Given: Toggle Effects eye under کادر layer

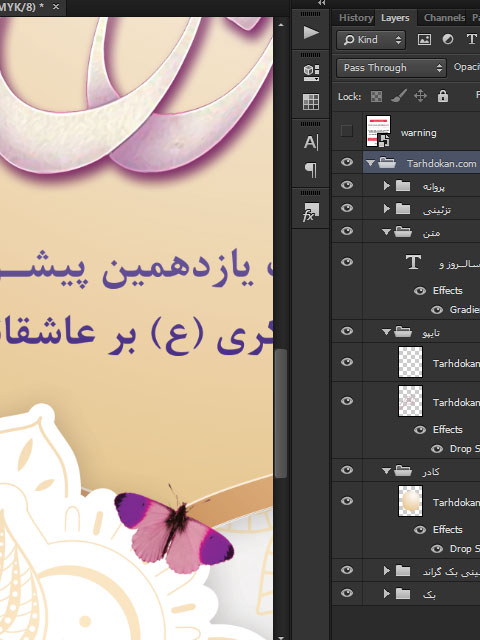Looking at the screenshot, I should (420, 530).
